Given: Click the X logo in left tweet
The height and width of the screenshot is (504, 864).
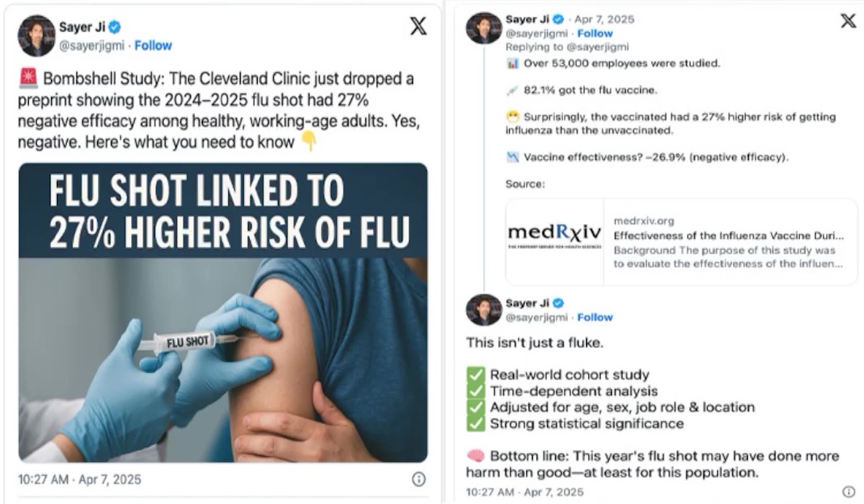Looking at the screenshot, I should coord(418,27).
